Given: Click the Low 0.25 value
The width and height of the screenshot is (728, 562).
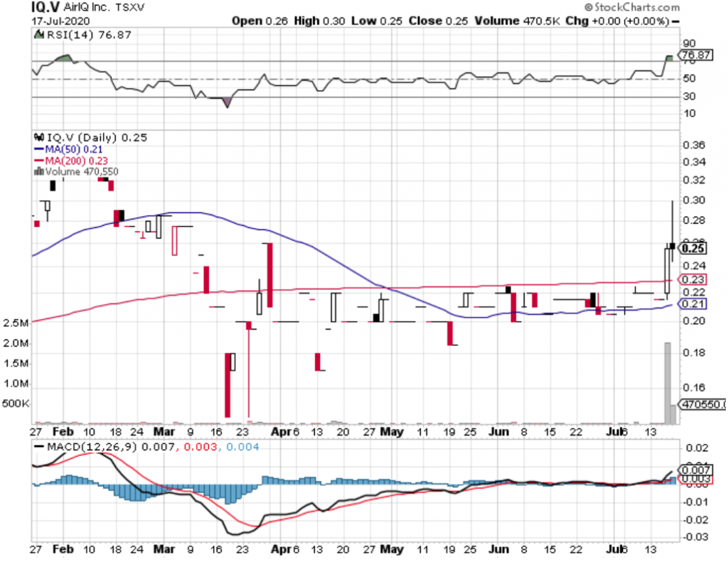Looking at the screenshot, I should 377,21.
